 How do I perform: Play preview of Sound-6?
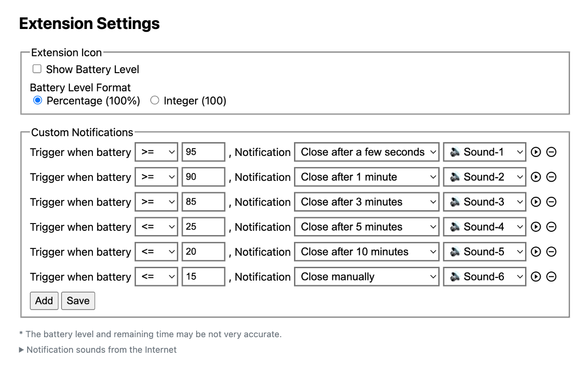pos(536,276)
